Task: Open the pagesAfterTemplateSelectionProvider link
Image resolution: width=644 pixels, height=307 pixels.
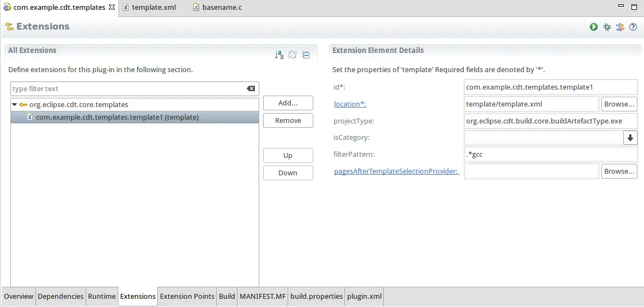Action: tap(396, 172)
